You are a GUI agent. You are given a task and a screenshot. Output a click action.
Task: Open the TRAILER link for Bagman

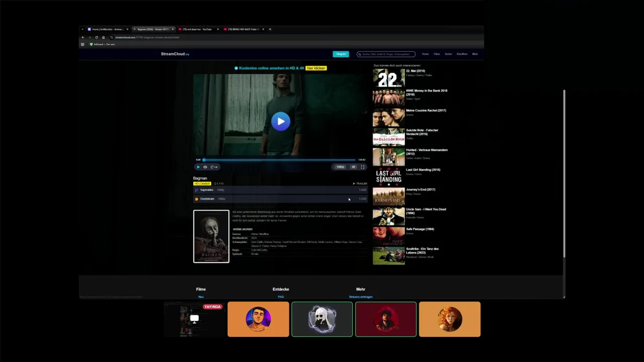360,184
